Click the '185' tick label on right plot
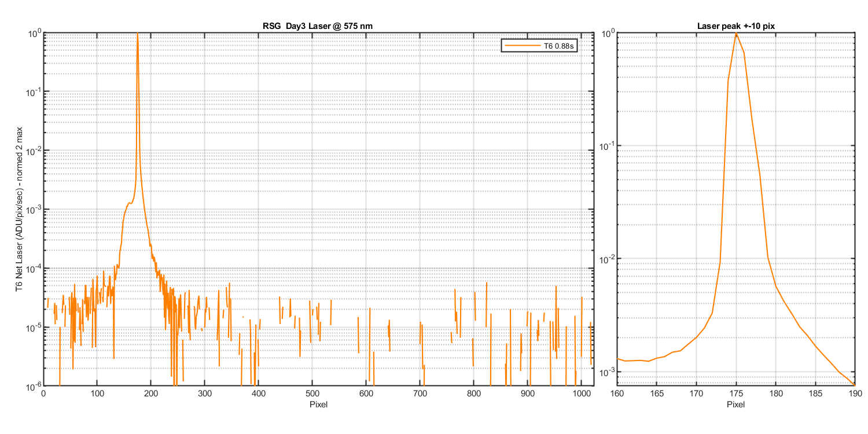 [815, 393]
